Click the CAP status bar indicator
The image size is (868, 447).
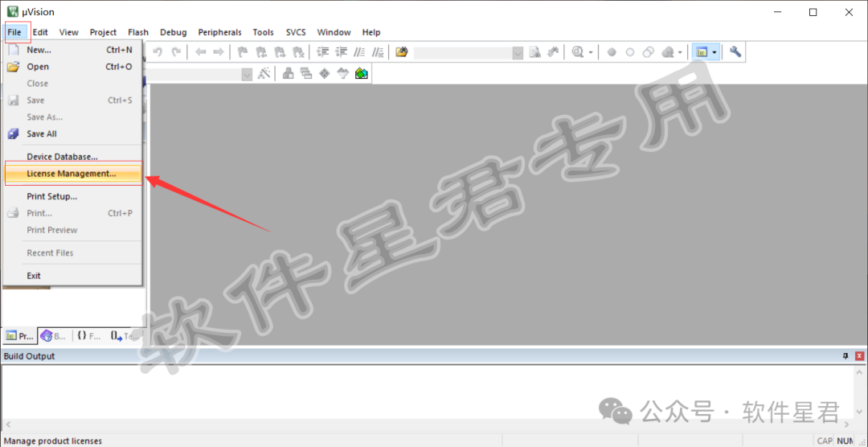click(825, 441)
